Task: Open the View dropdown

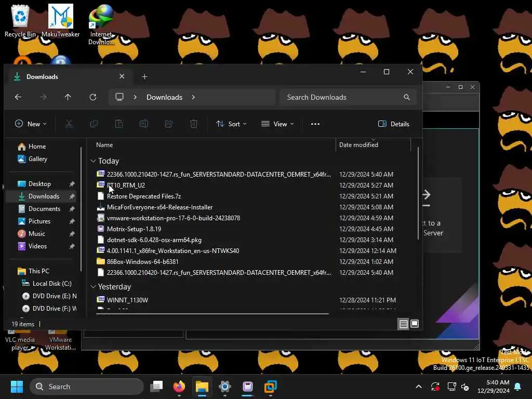Action: tap(277, 124)
